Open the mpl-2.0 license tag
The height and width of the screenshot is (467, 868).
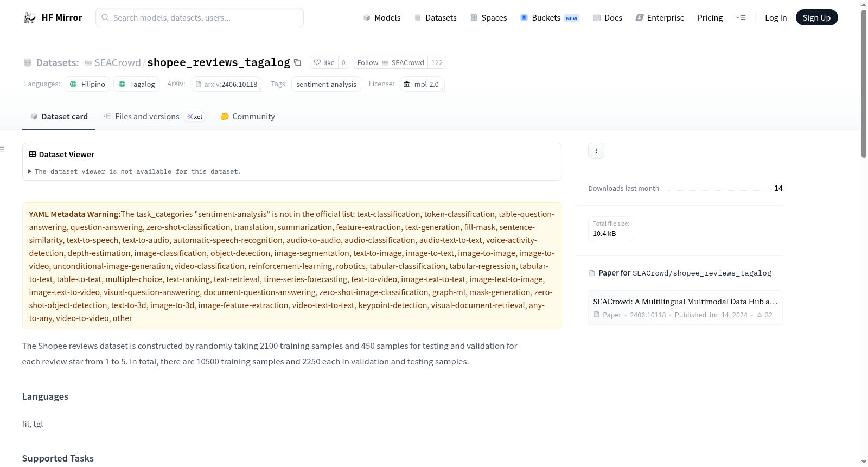422,84
